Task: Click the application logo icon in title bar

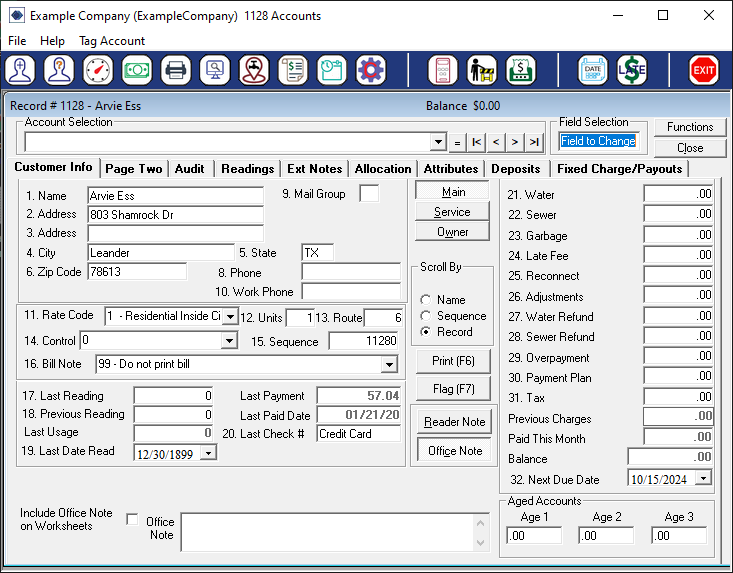Action: point(17,15)
